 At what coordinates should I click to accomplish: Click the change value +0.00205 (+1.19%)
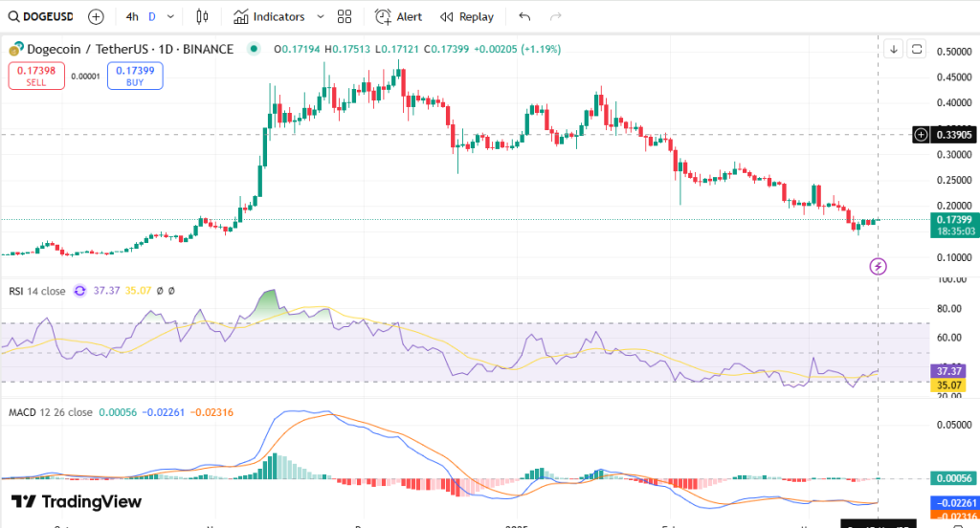(x=517, y=49)
